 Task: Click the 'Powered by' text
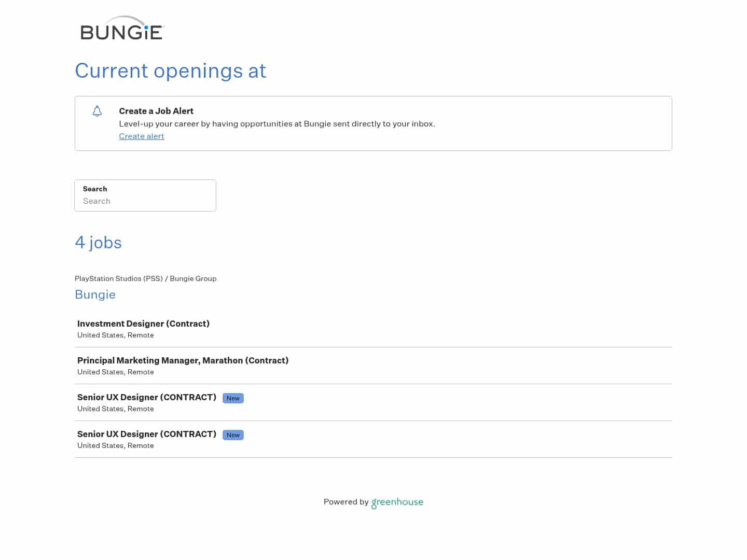346,502
